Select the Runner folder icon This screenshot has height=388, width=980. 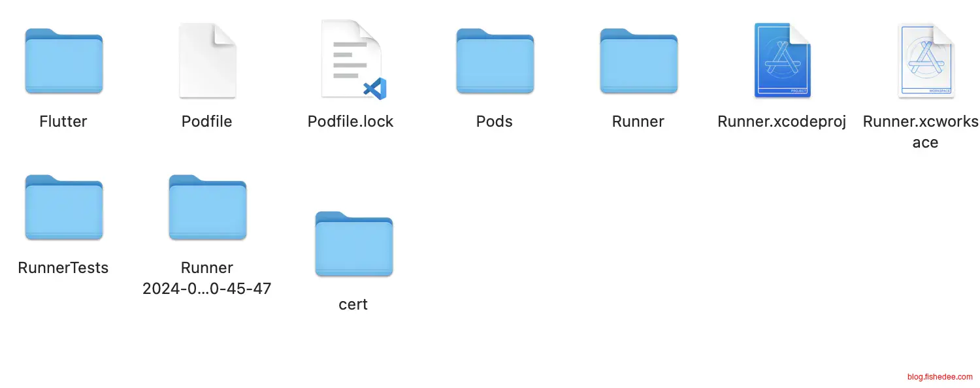(638, 61)
